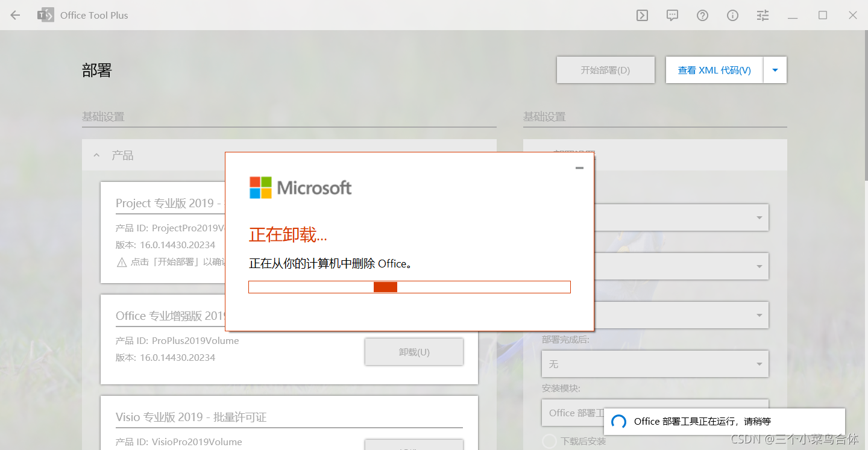Click the back arrow to return
868x450 pixels.
[14, 15]
